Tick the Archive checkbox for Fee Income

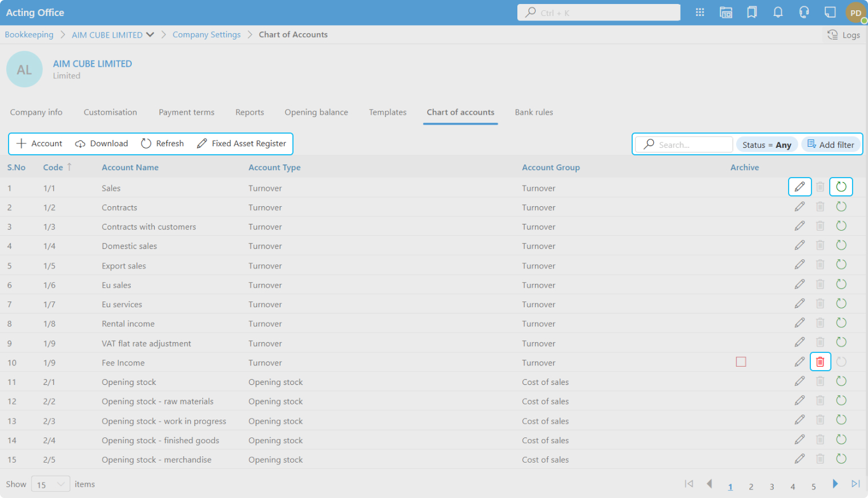[741, 362]
